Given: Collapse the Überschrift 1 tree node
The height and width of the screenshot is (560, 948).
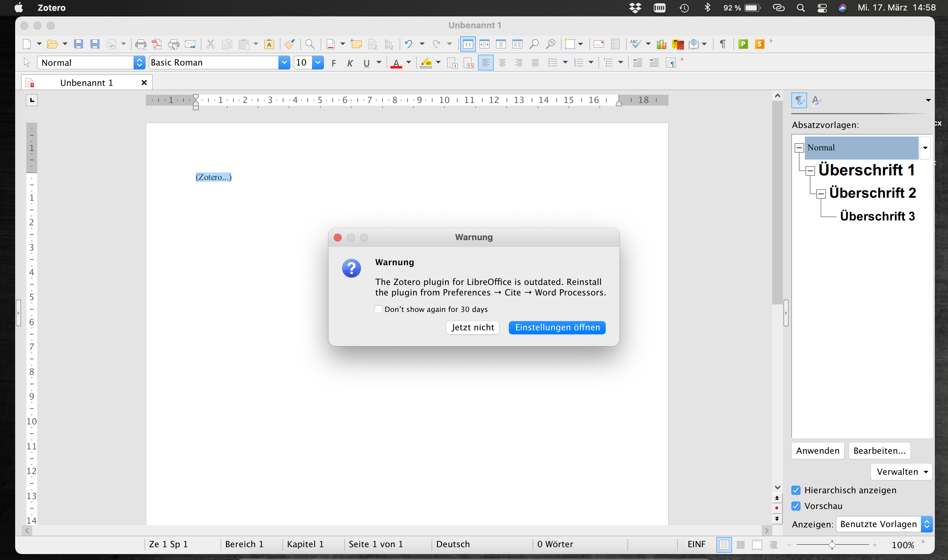Looking at the screenshot, I should (x=810, y=170).
